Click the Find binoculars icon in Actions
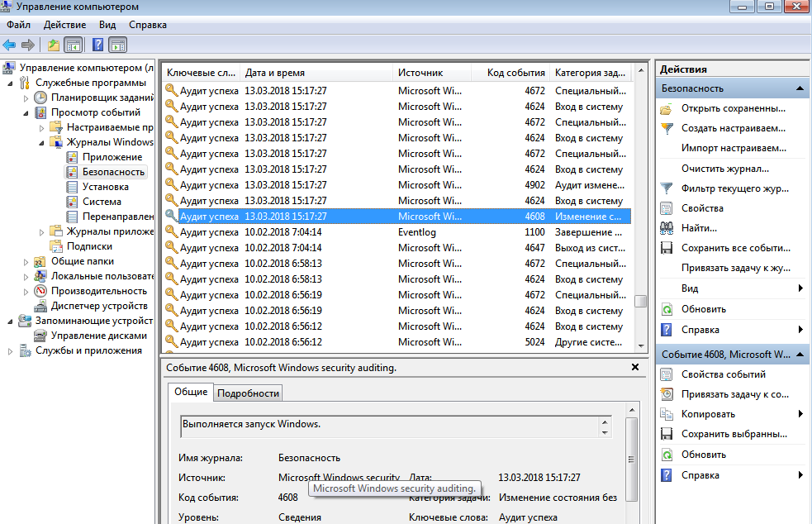The image size is (812, 524). pos(667,228)
